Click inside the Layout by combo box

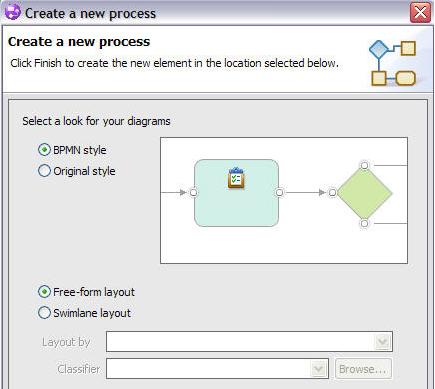pyautogui.click(x=249, y=342)
